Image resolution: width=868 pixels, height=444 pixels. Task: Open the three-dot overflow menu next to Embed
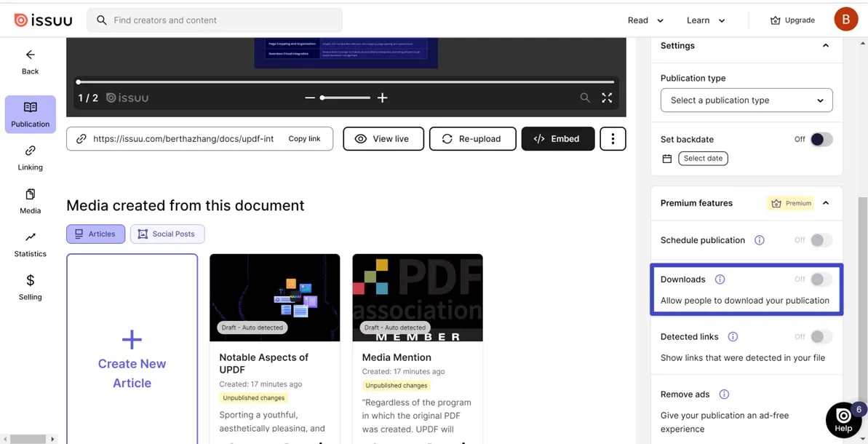[x=613, y=138]
